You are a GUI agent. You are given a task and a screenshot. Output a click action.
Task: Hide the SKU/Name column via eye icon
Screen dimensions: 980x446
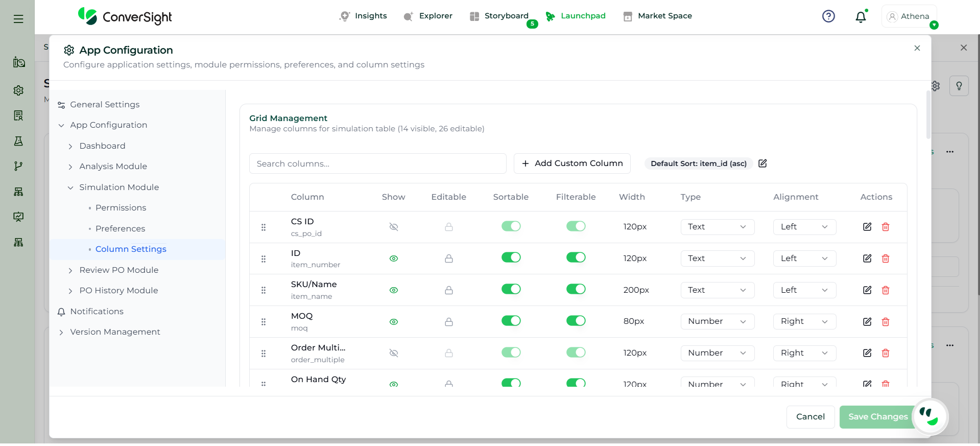[393, 290]
